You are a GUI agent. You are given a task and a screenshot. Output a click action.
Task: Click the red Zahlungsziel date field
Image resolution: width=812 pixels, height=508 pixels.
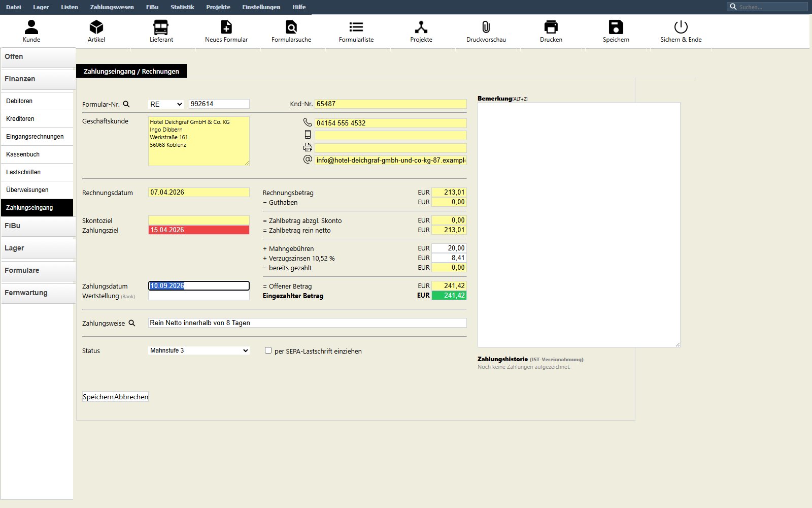click(199, 230)
